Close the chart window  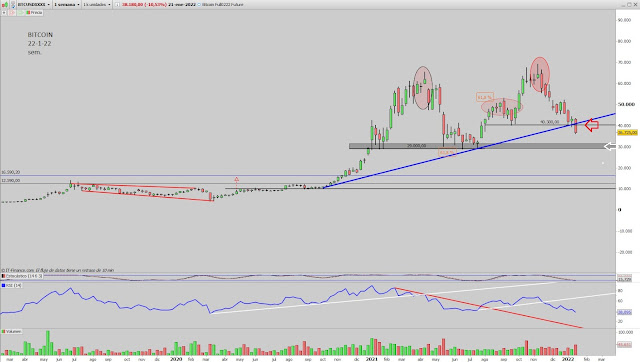pyautogui.click(x=636, y=4)
